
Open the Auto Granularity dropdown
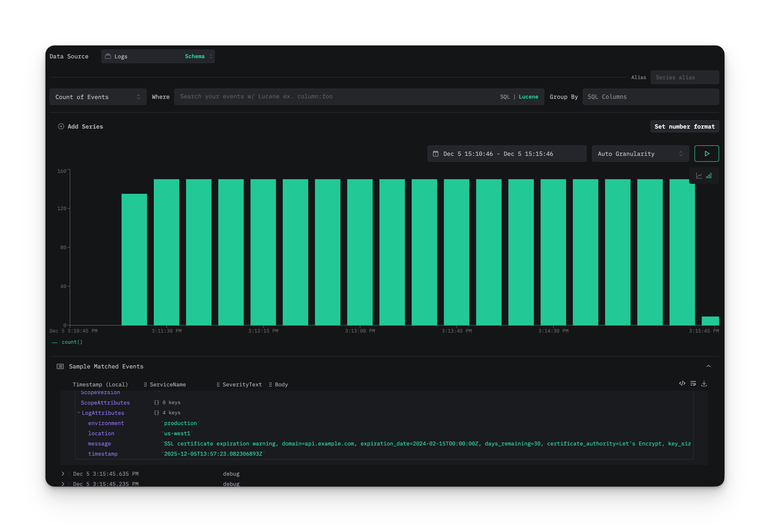pyautogui.click(x=640, y=154)
